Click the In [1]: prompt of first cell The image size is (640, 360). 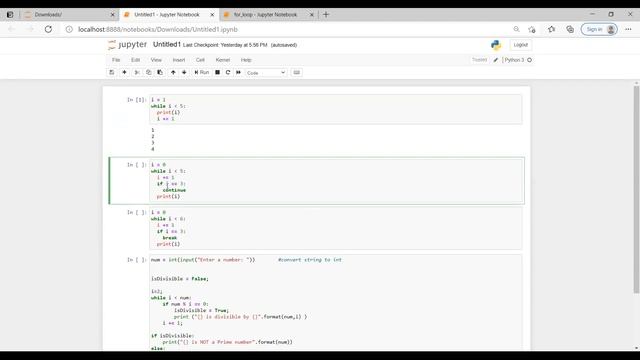[x=136, y=100]
